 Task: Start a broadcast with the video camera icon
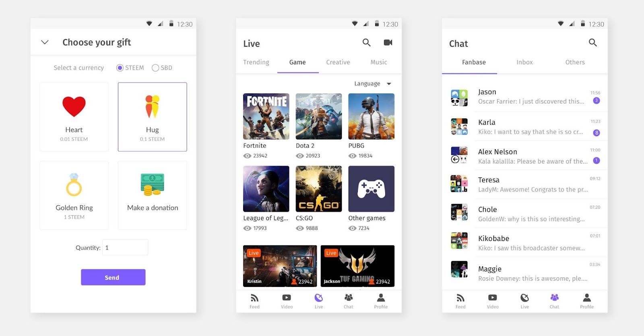(388, 42)
